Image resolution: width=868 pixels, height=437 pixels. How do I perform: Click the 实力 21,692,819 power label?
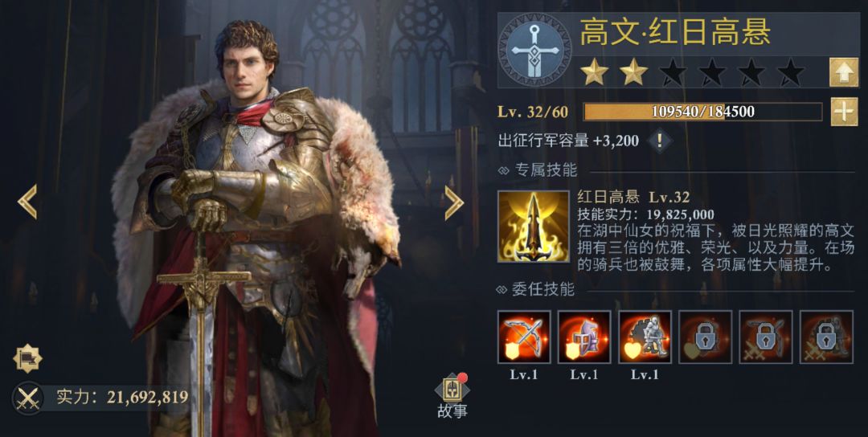[x=122, y=397]
